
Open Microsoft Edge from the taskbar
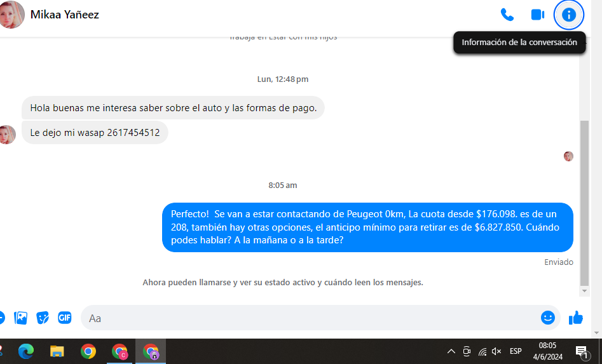pos(26,351)
